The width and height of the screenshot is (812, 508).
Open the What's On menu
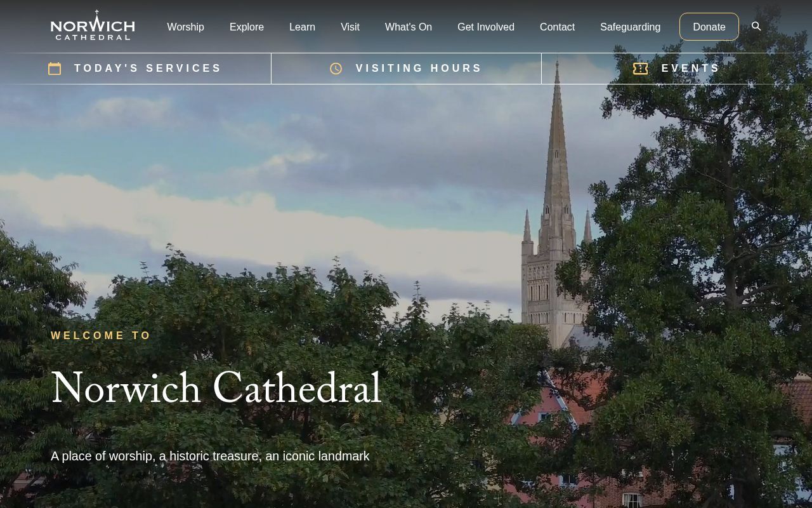409,27
